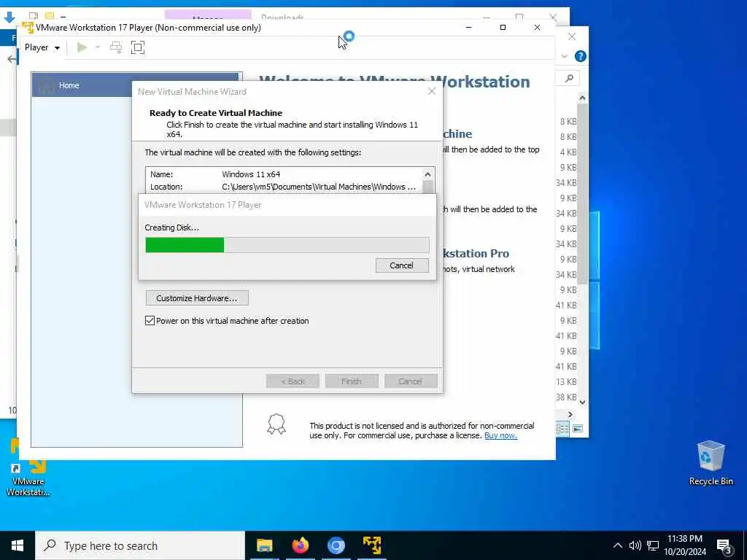
Task: Select the Home item in library
Action: click(x=135, y=85)
